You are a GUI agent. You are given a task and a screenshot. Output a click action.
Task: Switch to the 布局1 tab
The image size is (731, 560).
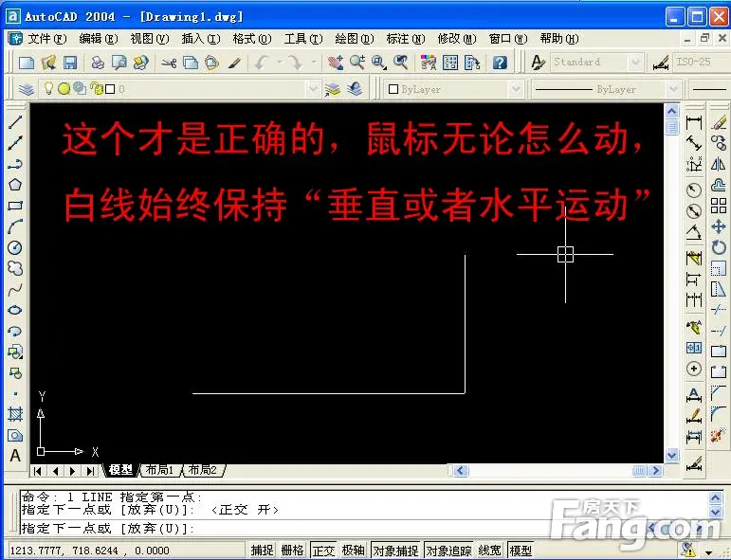click(159, 470)
